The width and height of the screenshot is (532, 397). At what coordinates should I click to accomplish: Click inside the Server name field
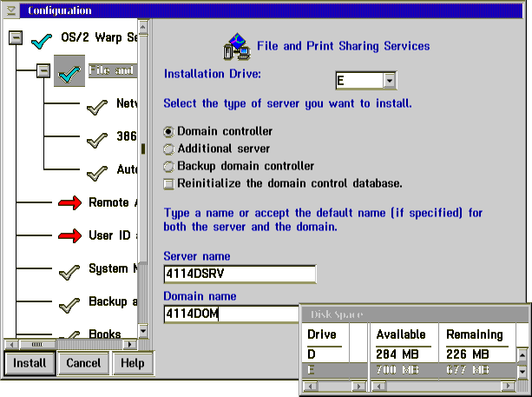pos(240,274)
